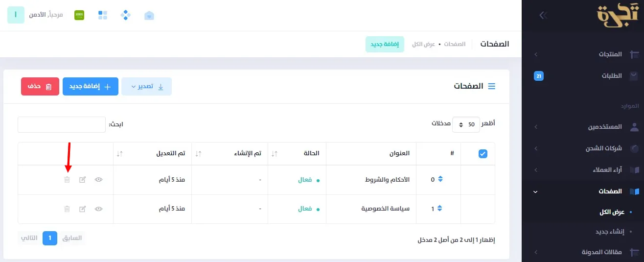The image size is (644, 262).
Task: Sort by تم التعديل column
Action: 152,153
